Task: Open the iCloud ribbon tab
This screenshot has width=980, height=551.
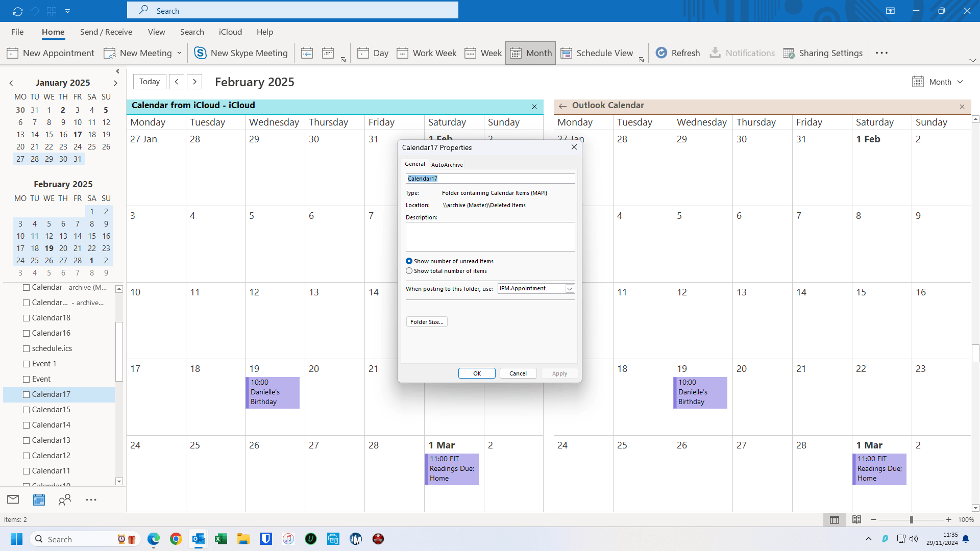Action: (x=230, y=32)
